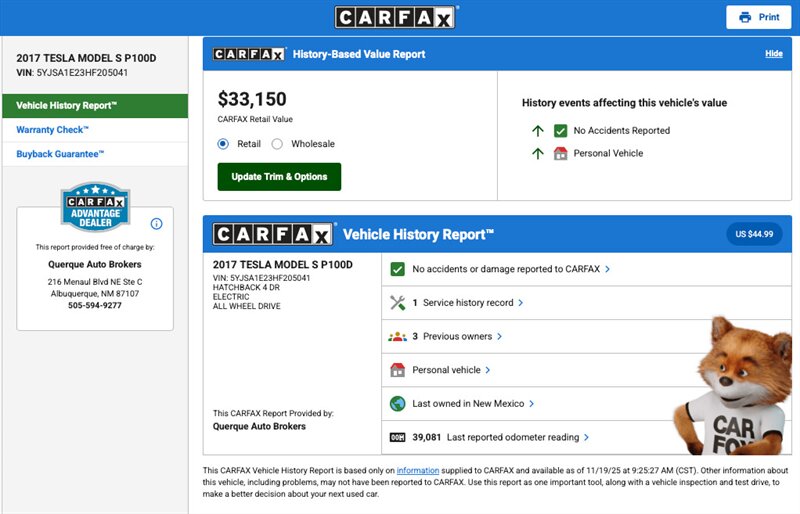The width and height of the screenshot is (800, 514).
Task: Hide the History-Based Value Report
Action: (773, 54)
